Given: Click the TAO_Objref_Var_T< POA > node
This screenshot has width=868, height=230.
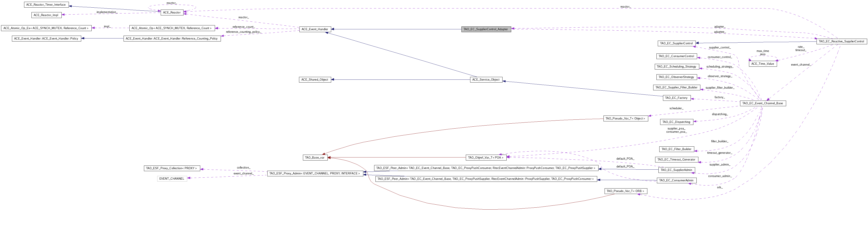Looking at the screenshot, I should pyautogui.click(x=486, y=158).
